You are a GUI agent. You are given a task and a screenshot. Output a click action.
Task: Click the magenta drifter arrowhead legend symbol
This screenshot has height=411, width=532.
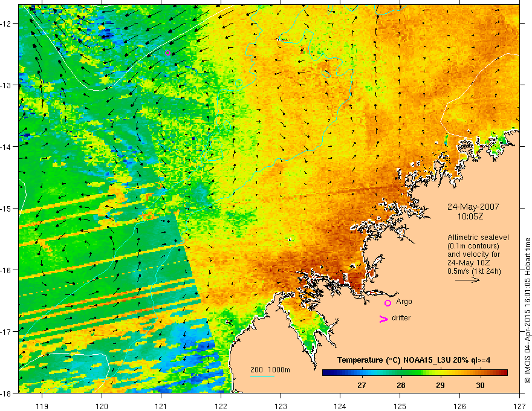[384, 319]
